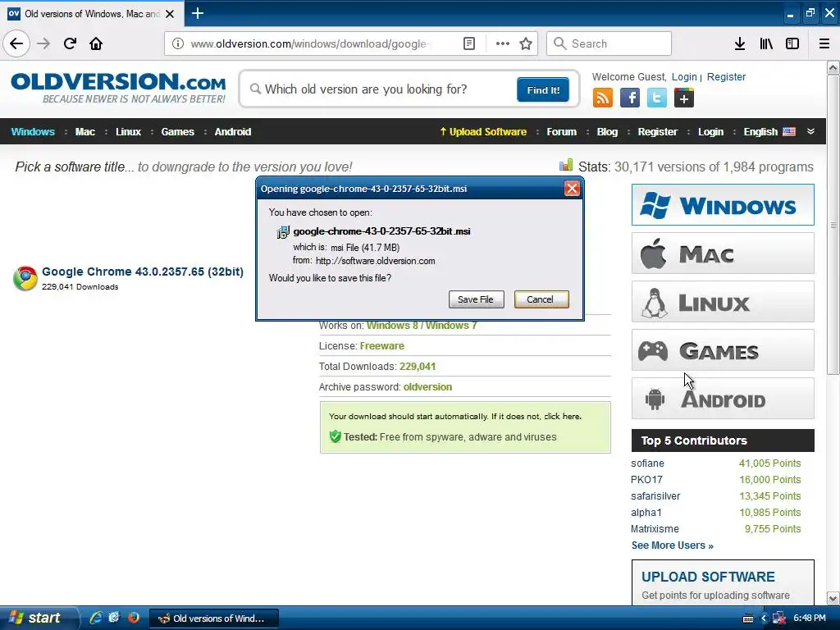Expand the nav bar double-chevron arrow
The height and width of the screenshot is (630, 840).
(x=810, y=131)
